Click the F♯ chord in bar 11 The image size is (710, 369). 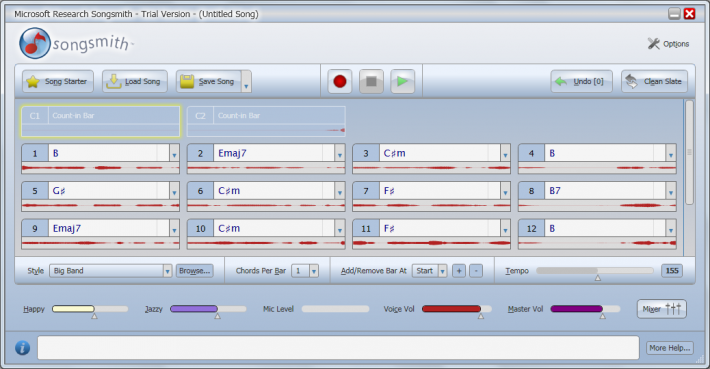[389, 228]
